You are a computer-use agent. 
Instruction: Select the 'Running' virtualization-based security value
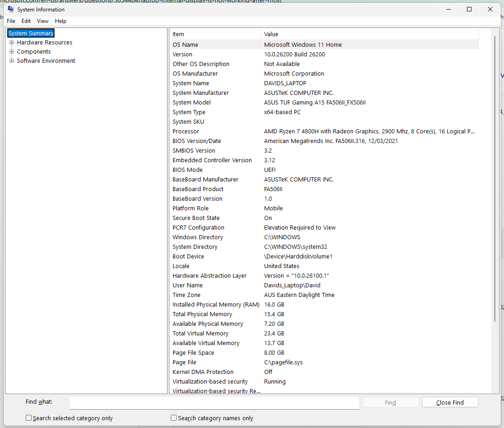coord(275,382)
